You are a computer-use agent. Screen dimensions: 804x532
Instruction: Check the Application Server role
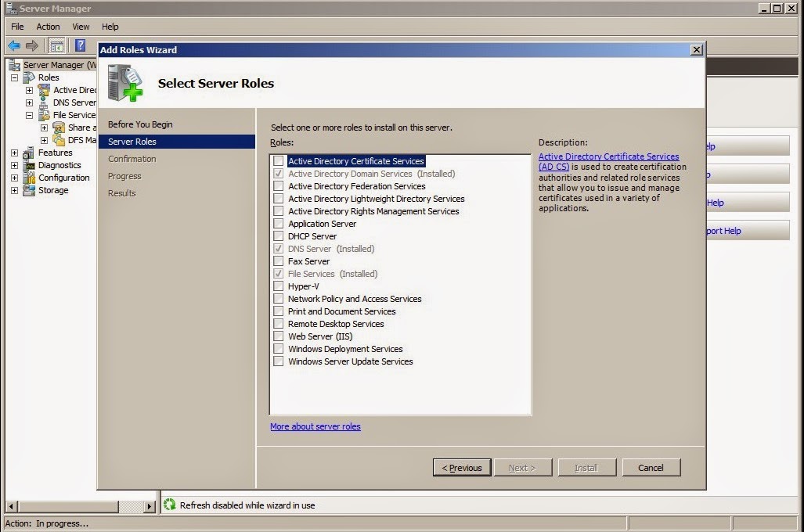pyautogui.click(x=279, y=224)
